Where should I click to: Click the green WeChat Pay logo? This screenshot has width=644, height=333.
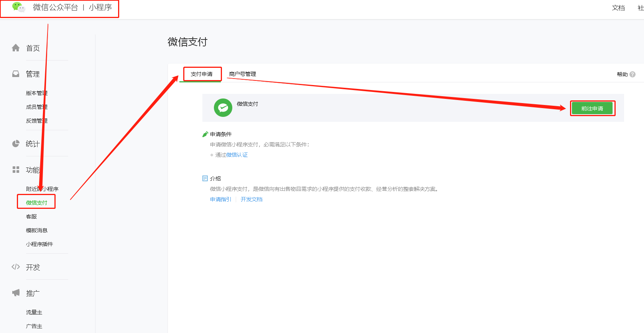223,108
